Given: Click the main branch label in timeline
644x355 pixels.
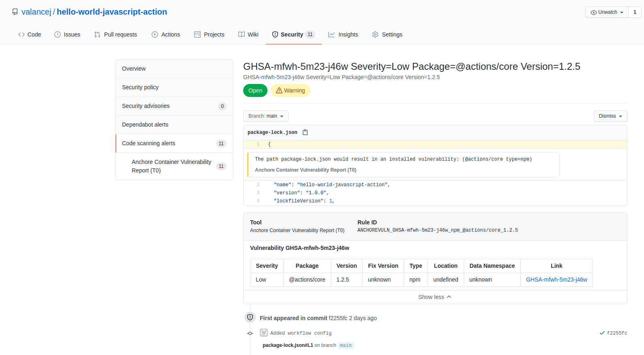Looking at the screenshot, I should coord(346,345).
